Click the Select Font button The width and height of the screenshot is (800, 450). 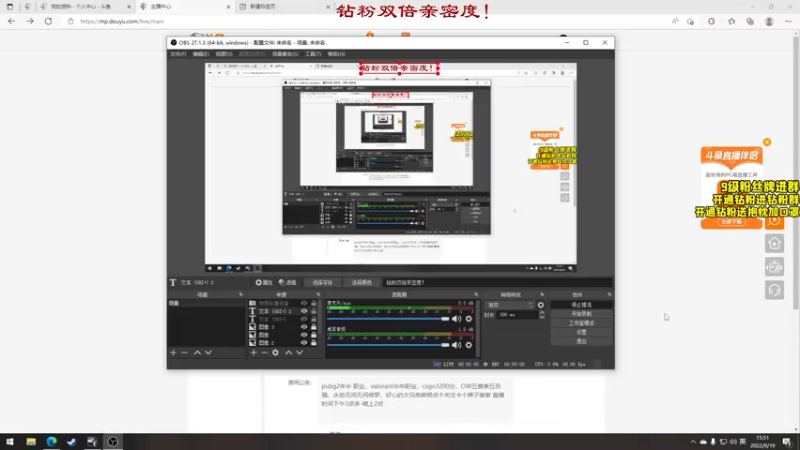click(322, 282)
